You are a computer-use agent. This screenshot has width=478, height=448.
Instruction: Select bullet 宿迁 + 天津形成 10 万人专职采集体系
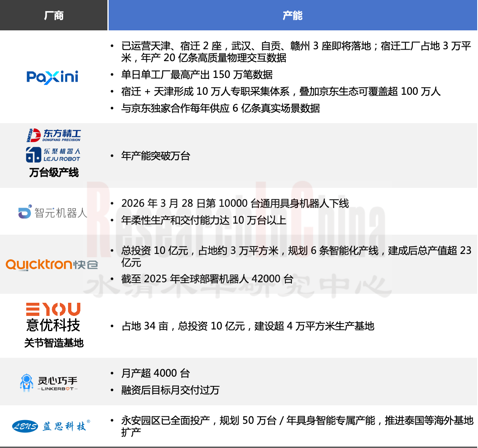point(281,91)
